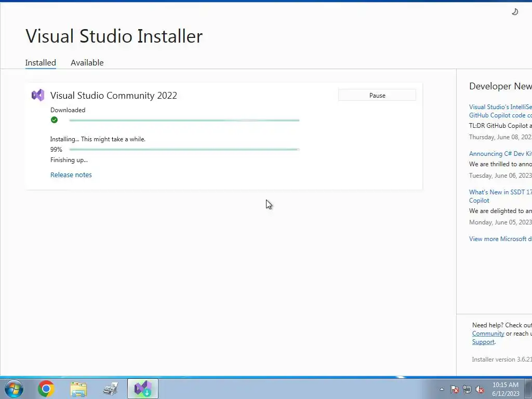Open the What's New in SSDT article
The width and height of the screenshot is (532, 399).
pos(500,196)
